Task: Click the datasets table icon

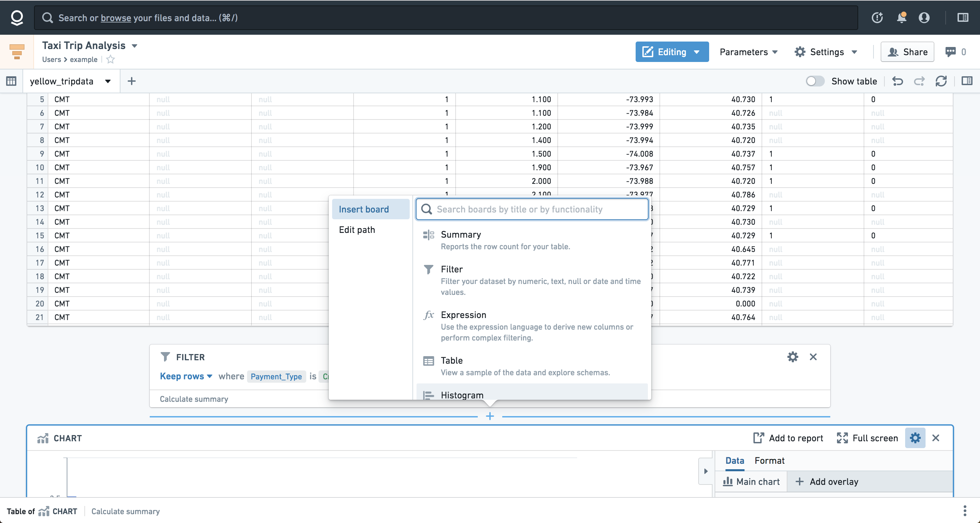Action: point(12,81)
